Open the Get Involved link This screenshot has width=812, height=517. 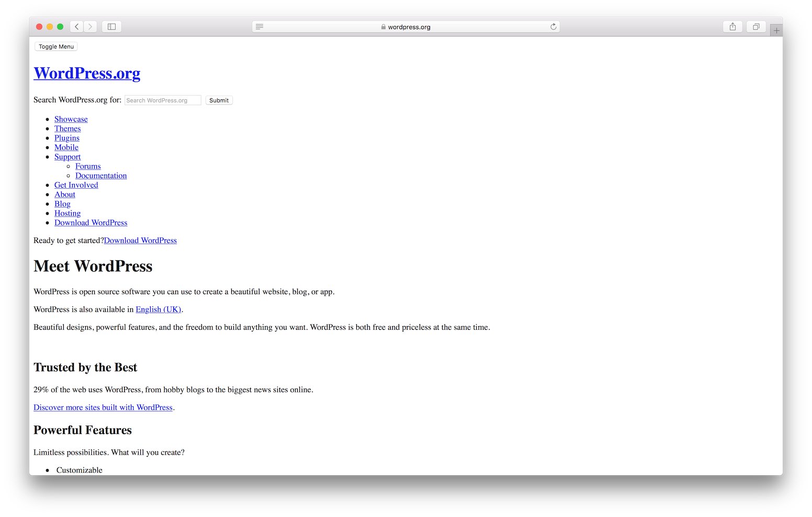(76, 185)
